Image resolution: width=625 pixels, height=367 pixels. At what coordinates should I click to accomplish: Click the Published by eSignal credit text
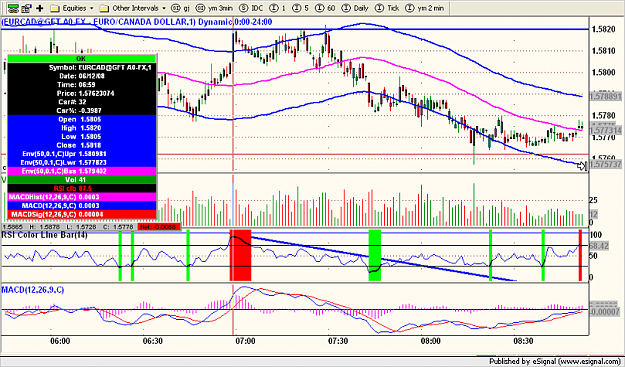[x=555, y=362]
